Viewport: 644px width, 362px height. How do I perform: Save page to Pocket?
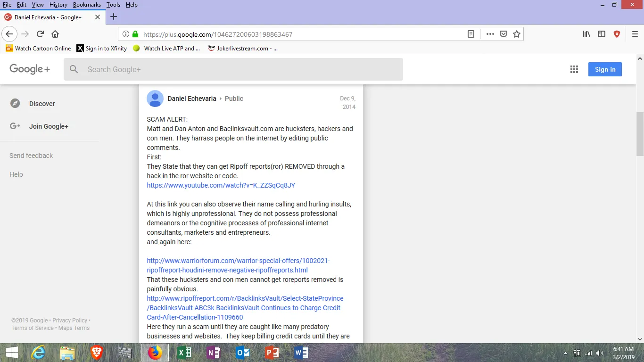504,34
